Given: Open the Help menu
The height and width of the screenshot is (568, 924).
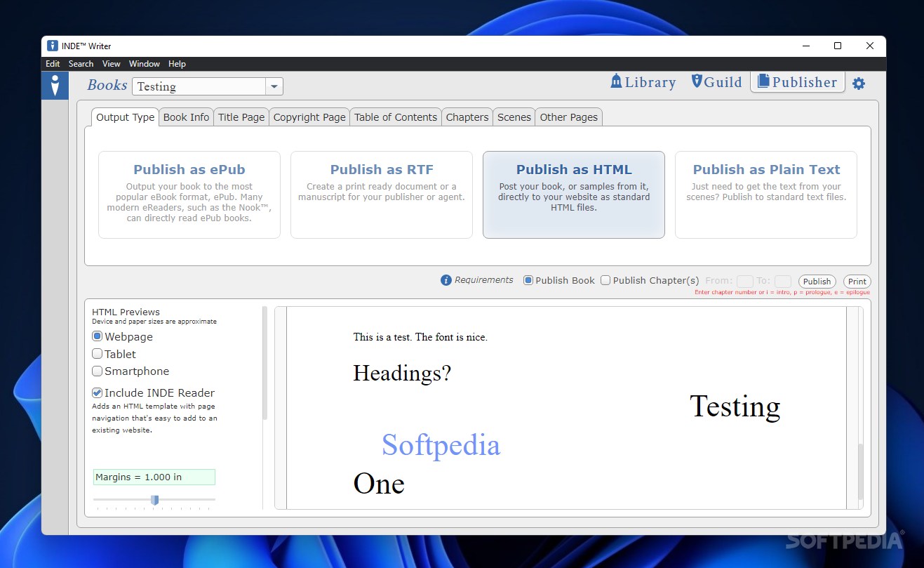Looking at the screenshot, I should point(177,64).
